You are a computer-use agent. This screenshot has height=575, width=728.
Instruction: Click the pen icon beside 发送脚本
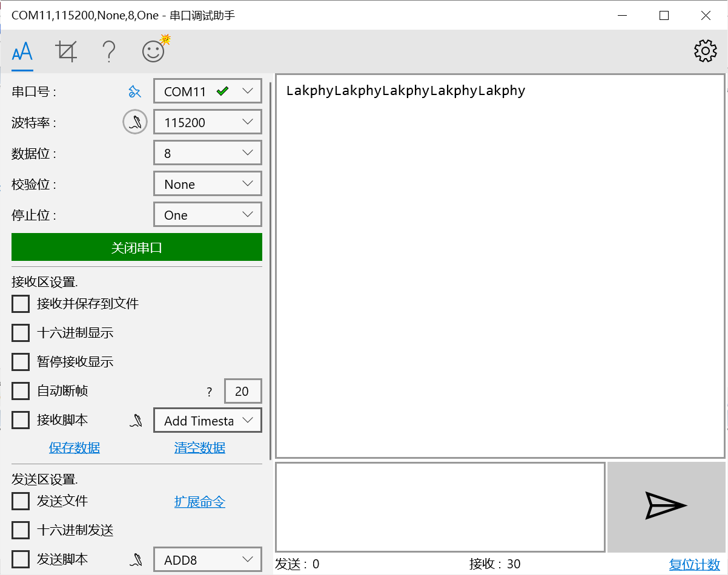click(134, 559)
